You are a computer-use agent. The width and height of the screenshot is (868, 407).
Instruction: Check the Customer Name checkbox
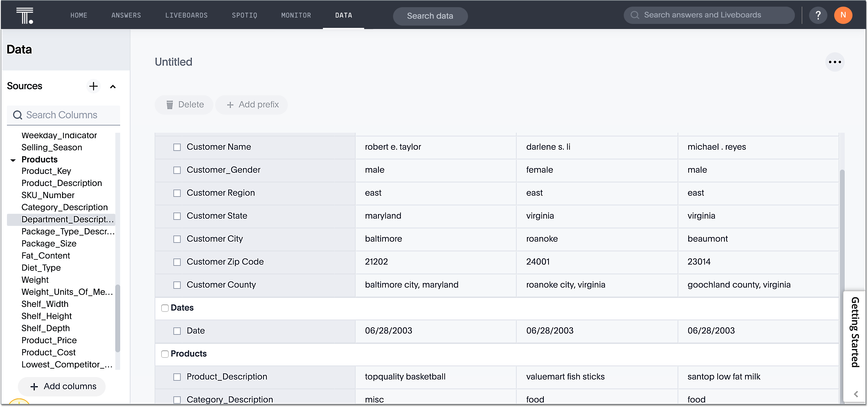pos(177,147)
